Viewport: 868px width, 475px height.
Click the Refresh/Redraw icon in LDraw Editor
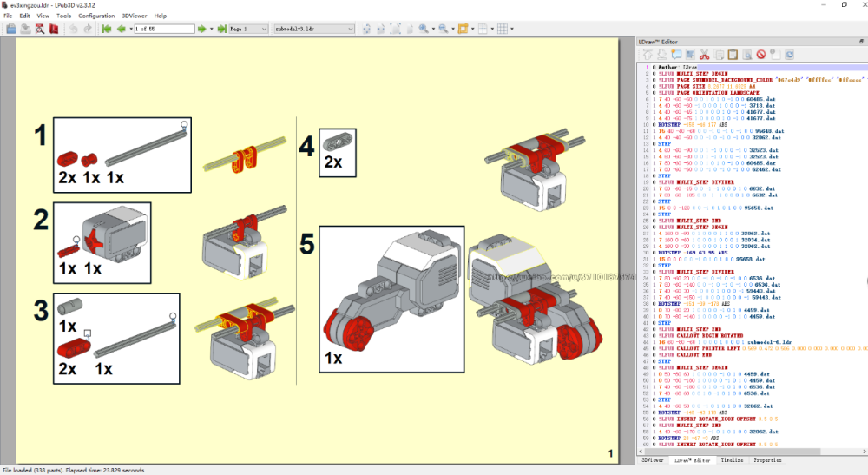789,54
